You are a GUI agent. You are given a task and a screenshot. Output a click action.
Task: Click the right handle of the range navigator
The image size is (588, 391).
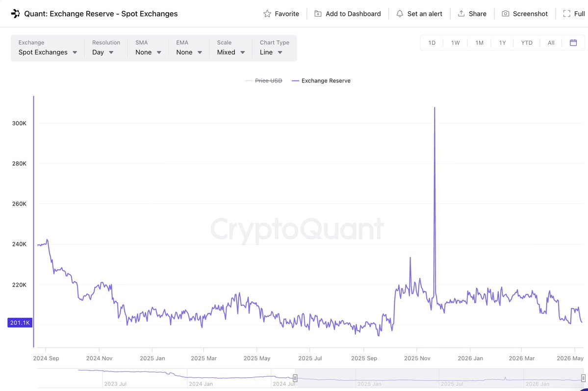pyautogui.click(x=583, y=378)
